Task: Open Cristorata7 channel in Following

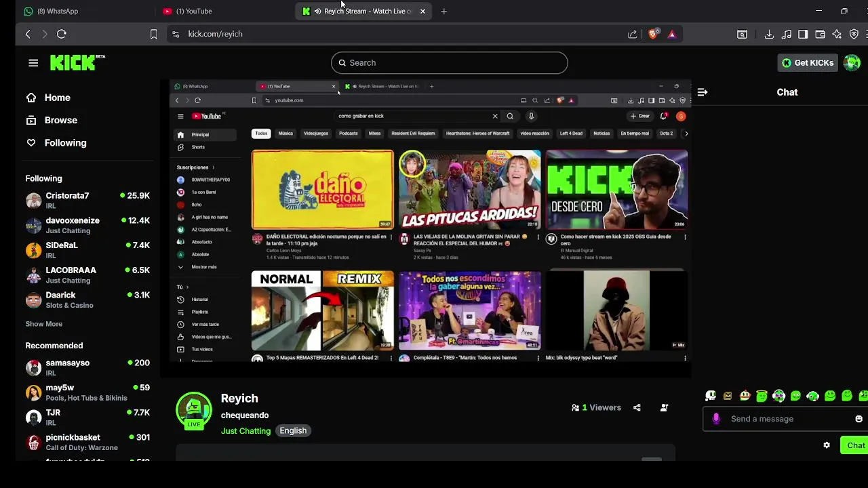Action: pos(87,201)
